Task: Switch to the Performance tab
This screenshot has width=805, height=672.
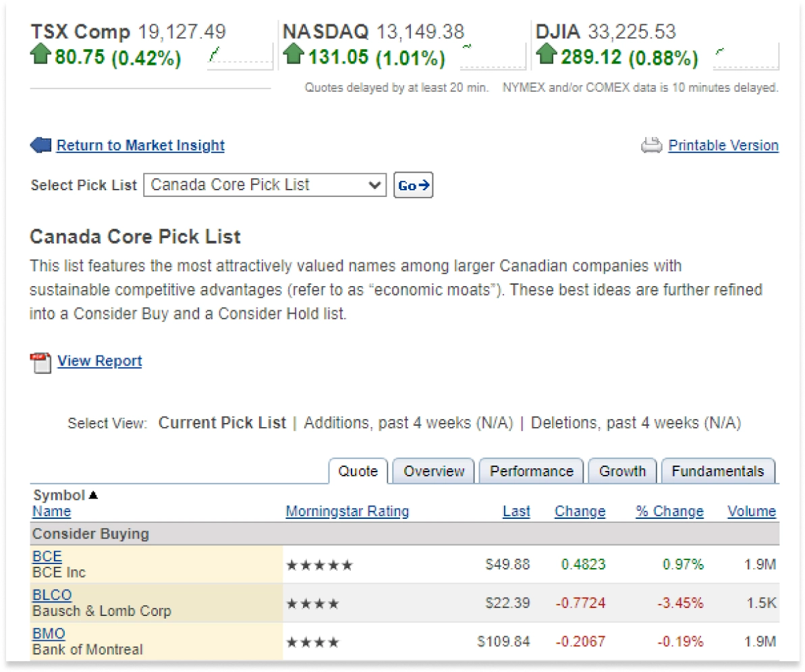Action: [531, 471]
